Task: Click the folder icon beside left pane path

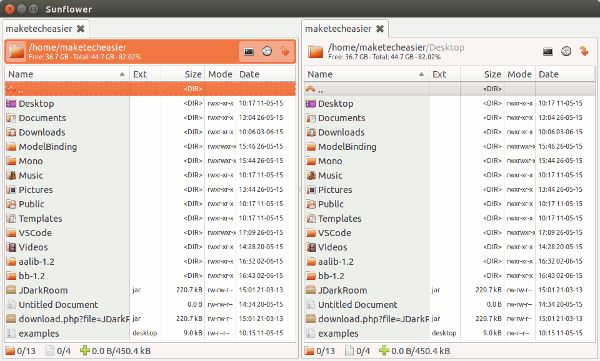Action: point(16,51)
